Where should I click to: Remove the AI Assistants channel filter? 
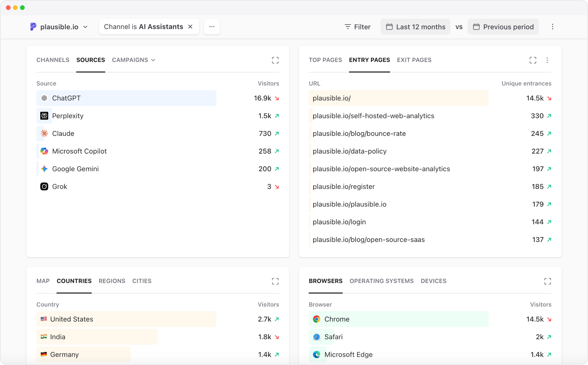pyautogui.click(x=190, y=27)
